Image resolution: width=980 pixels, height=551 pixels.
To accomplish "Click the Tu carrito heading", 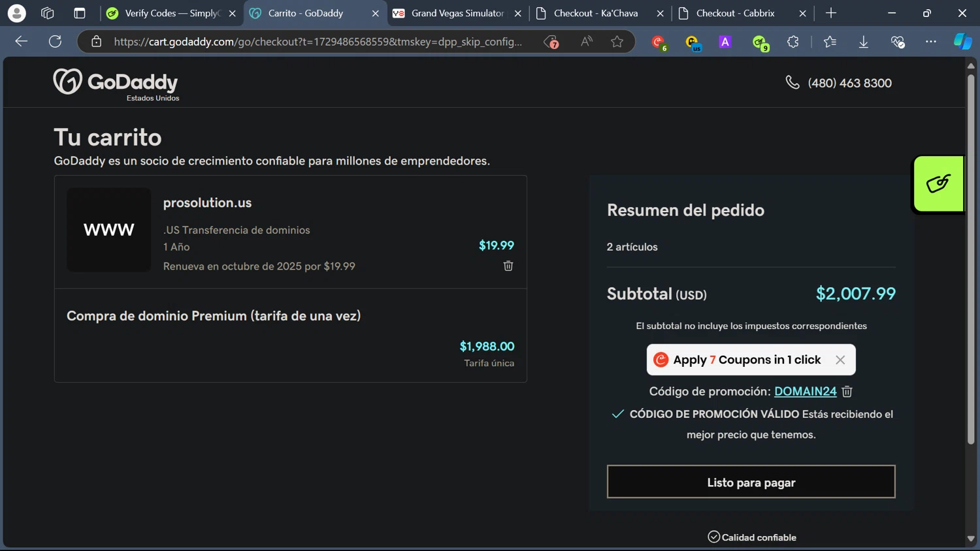I will pos(108,138).
